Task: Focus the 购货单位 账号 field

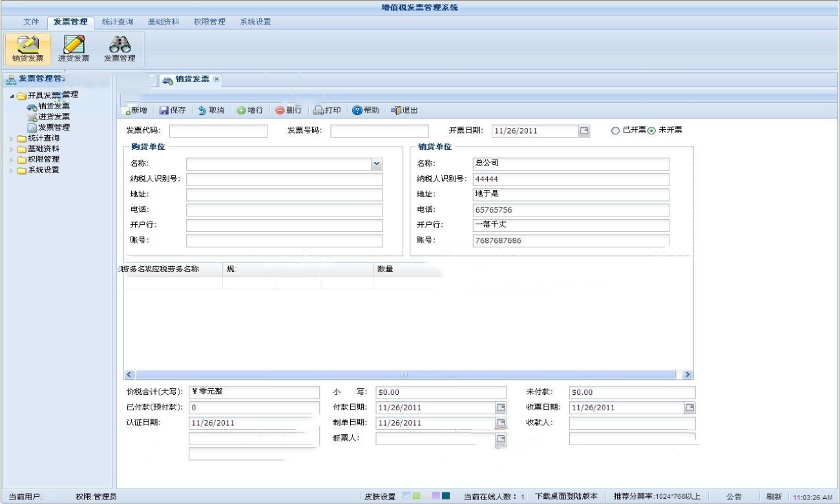Action: (x=284, y=241)
